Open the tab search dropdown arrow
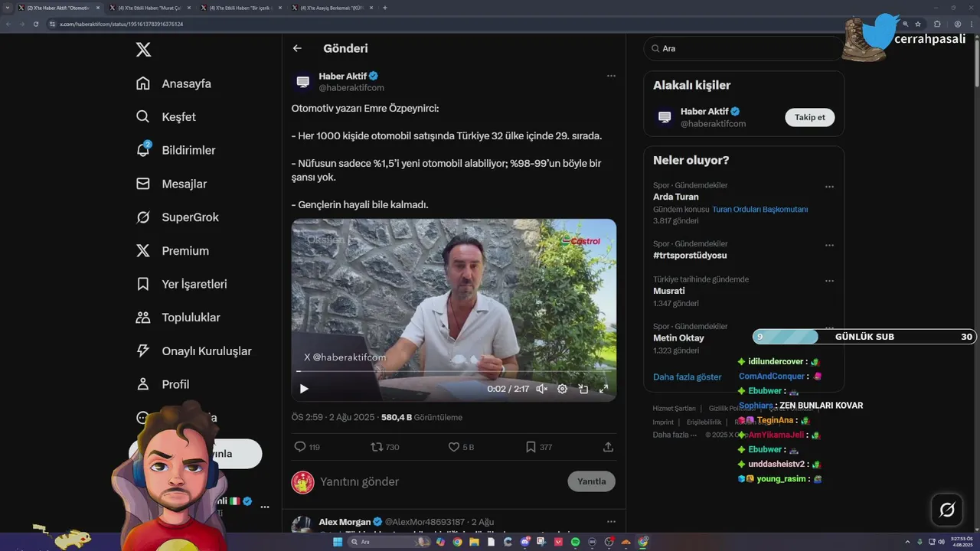Image resolution: width=980 pixels, height=551 pixels. click(x=8, y=8)
